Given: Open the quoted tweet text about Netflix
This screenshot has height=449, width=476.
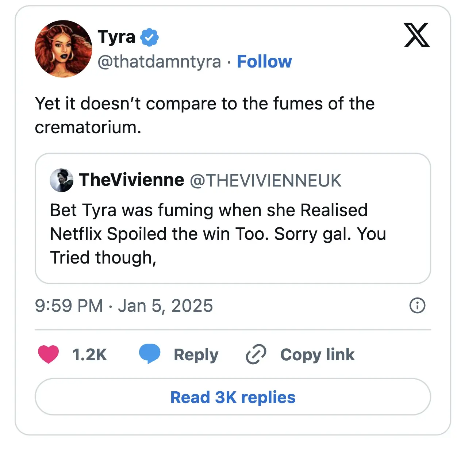Looking at the screenshot, I should tap(218, 234).
